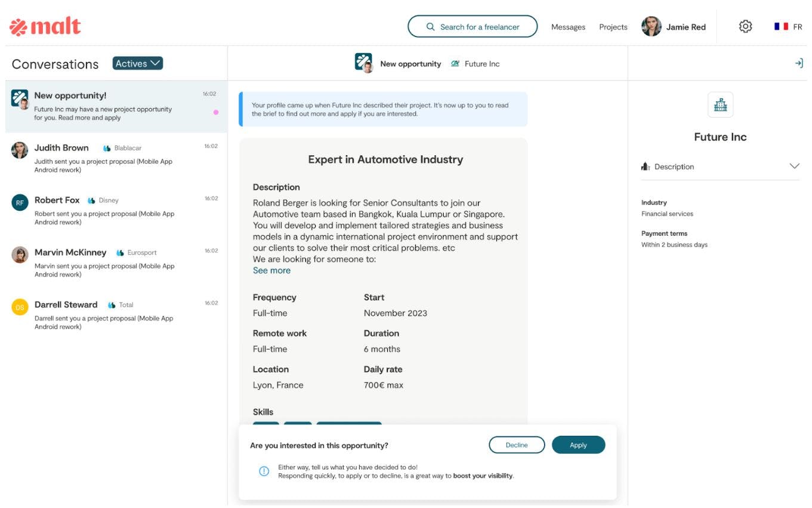Click header New opportunity avatar icon
This screenshot has width=812, height=508.
tap(364, 63)
